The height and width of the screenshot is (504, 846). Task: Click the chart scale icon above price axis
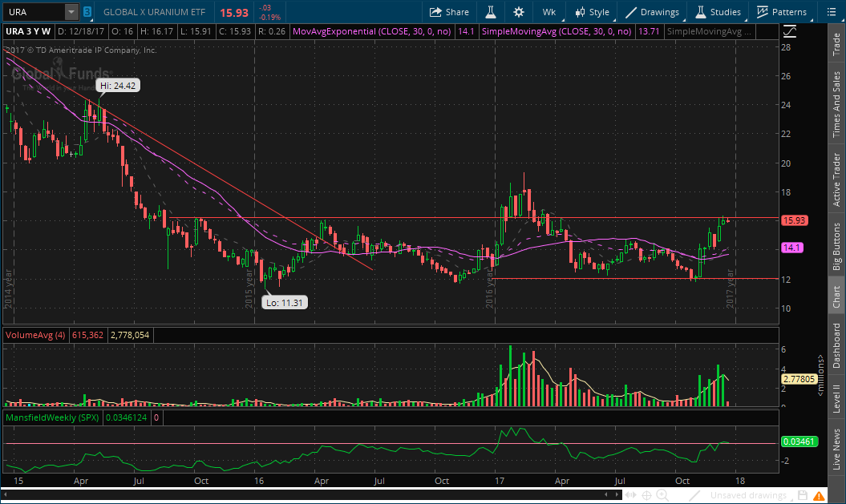tap(791, 31)
